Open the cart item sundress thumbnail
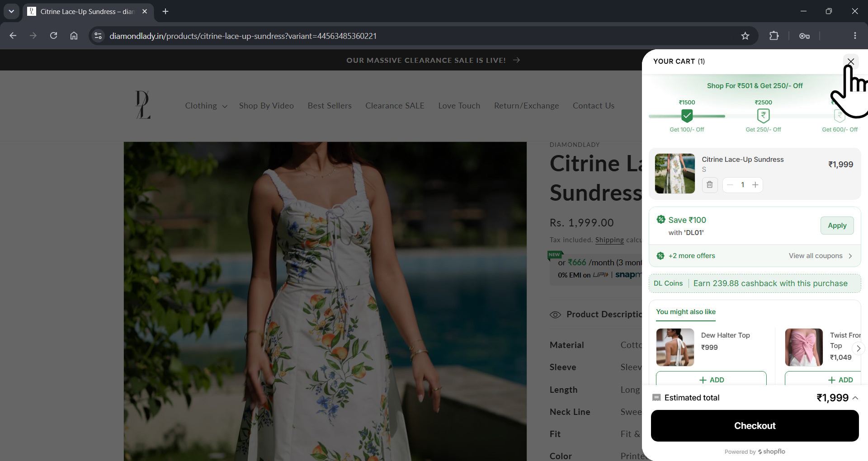 675,174
